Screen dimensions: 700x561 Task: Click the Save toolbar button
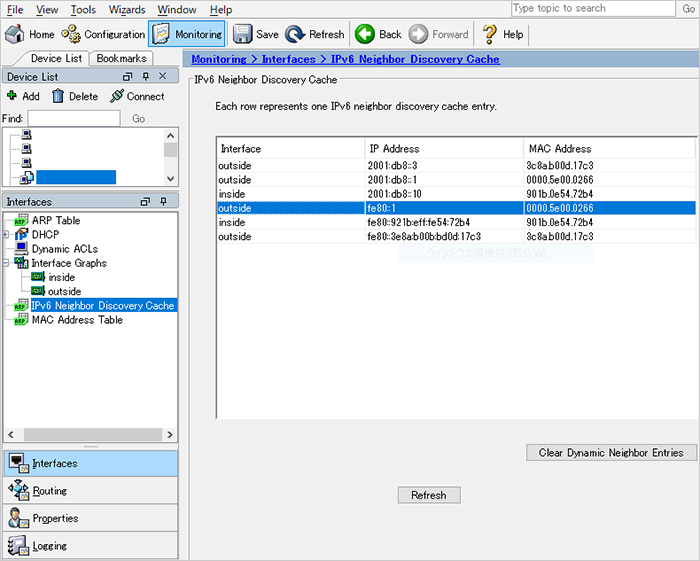[256, 34]
